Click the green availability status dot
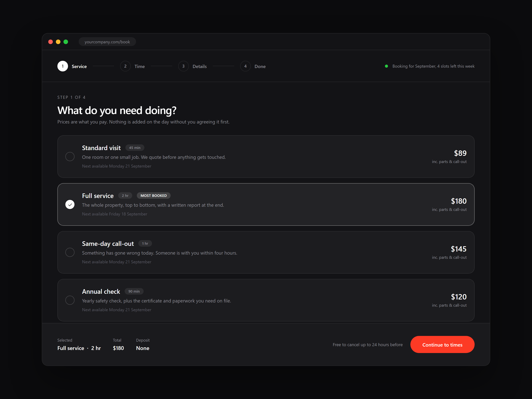This screenshot has width=532, height=399. pos(386,66)
